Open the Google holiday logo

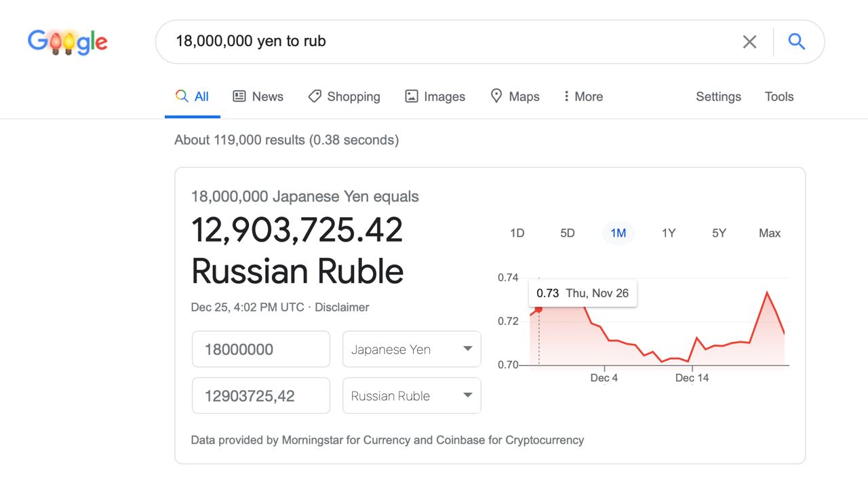[x=68, y=42]
